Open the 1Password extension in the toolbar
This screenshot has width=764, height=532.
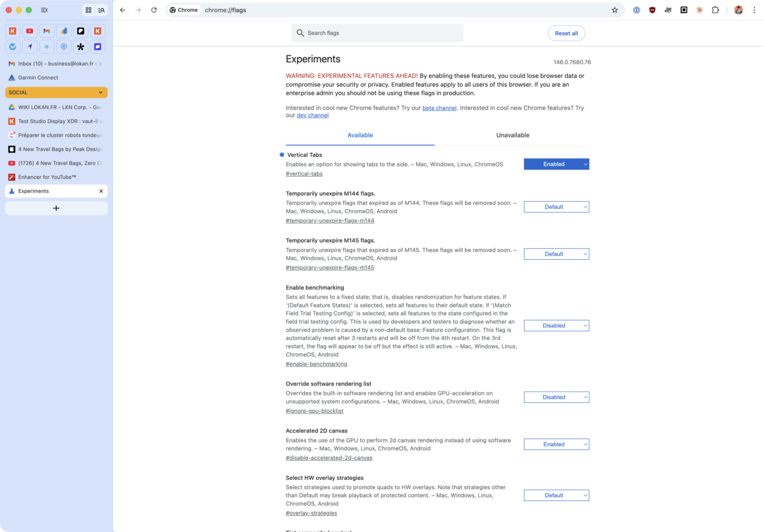[x=636, y=10]
